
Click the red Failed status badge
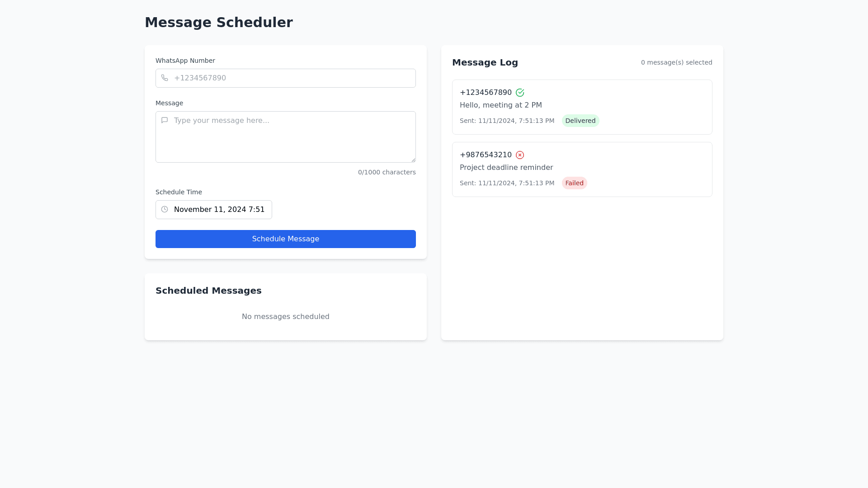click(574, 183)
